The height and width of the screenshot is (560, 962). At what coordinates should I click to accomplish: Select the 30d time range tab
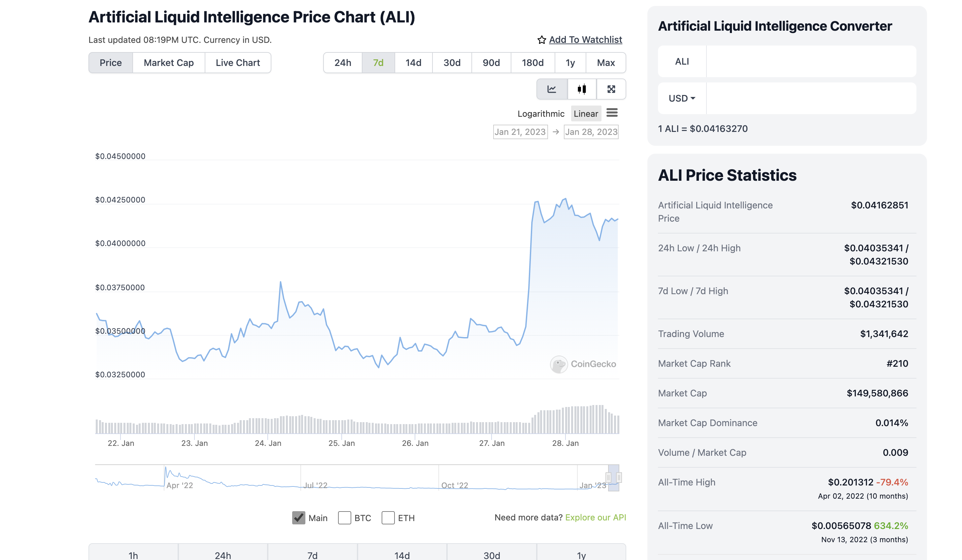click(x=452, y=63)
